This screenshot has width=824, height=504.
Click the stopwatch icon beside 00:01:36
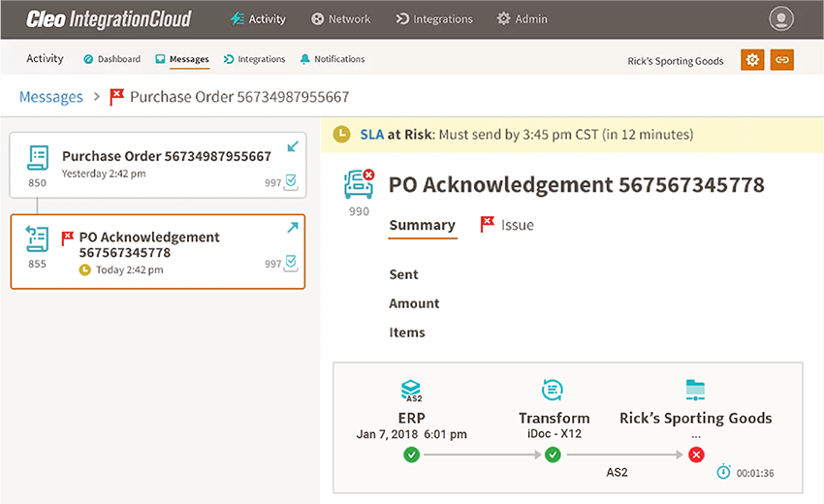(723, 472)
